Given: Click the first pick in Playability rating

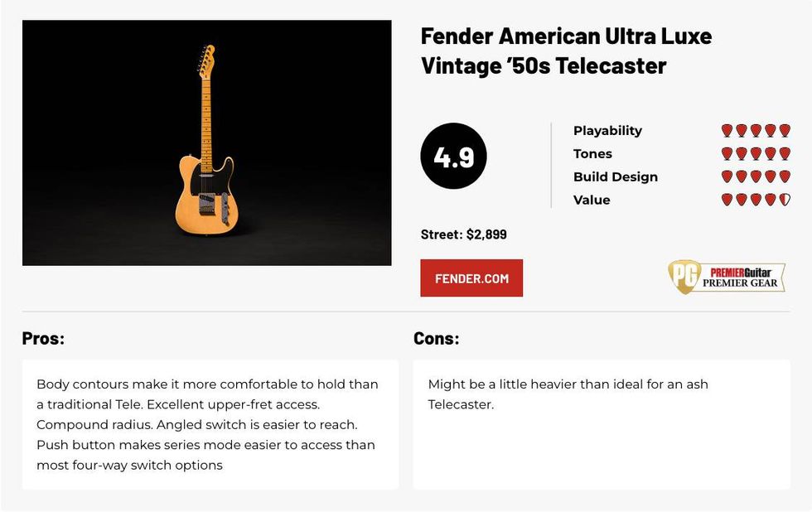Looking at the screenshot, I should click(727, 131).
